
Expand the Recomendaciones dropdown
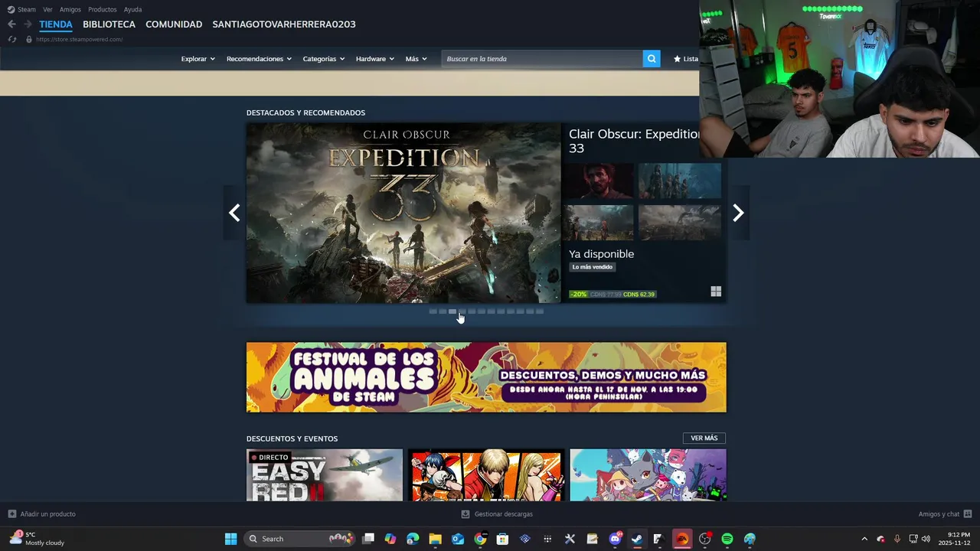pos(259,59)
